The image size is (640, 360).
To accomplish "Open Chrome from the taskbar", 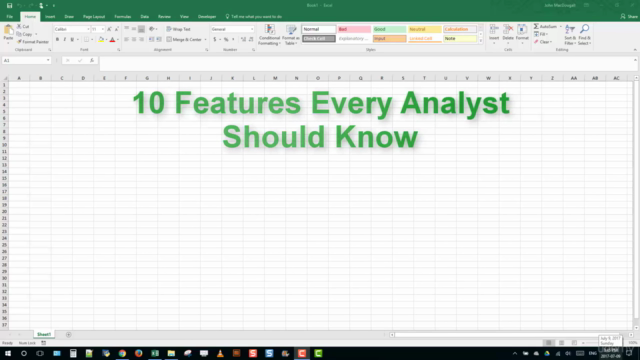I will tap(122, 353).
